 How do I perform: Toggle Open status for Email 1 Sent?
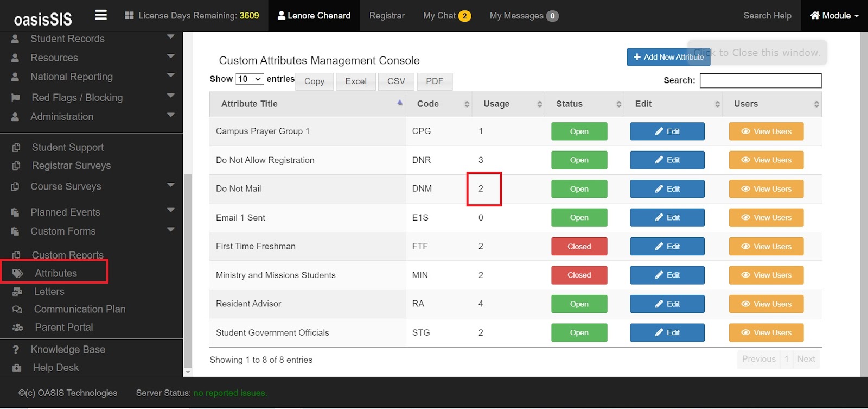579,218
